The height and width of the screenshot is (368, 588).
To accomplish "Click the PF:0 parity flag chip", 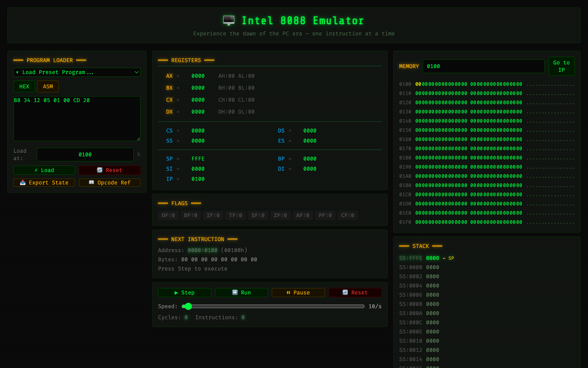I will 325,215.
